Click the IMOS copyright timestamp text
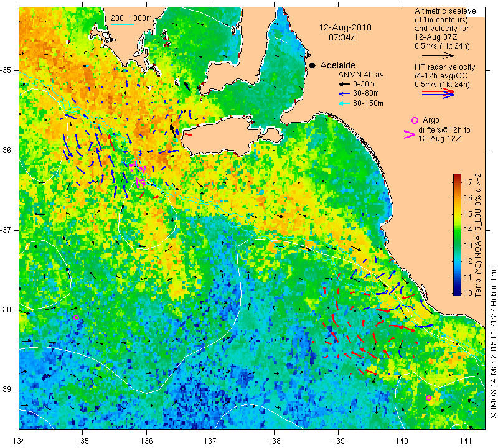 pyautogui.click(x=493, y=343)
